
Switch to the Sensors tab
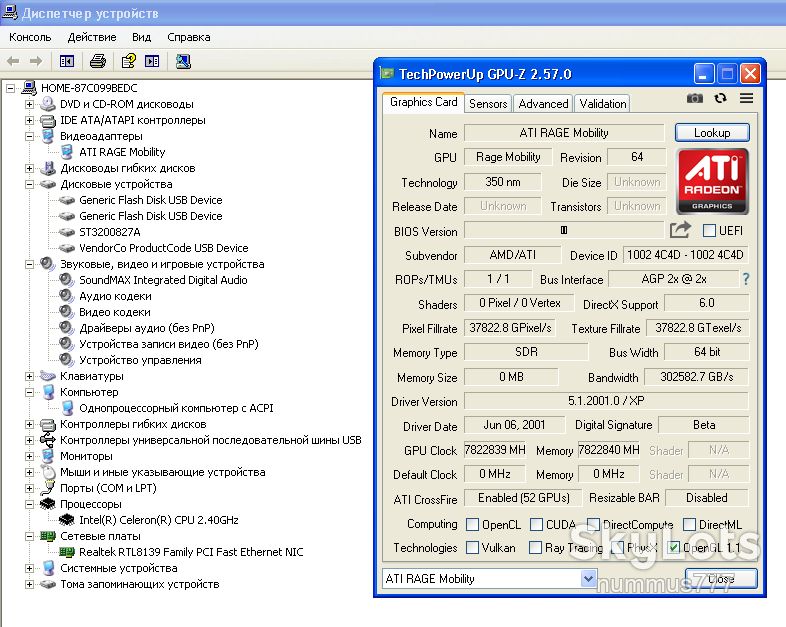click(488, 104)
